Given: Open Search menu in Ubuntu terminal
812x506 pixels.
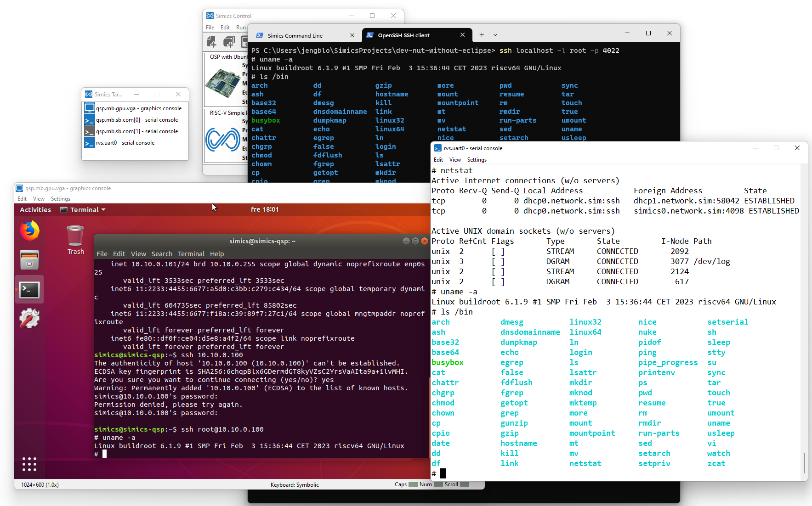Looking at the screenshot, I should tap(162, 254).
